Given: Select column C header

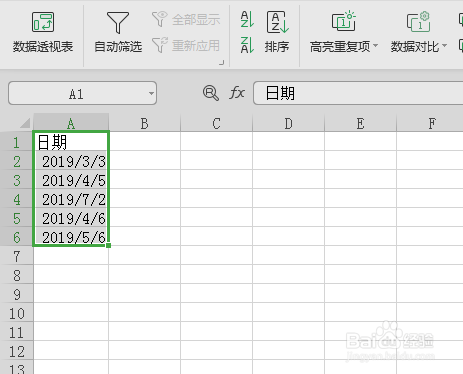Looking at the screenshot, I should coord(216,123).
